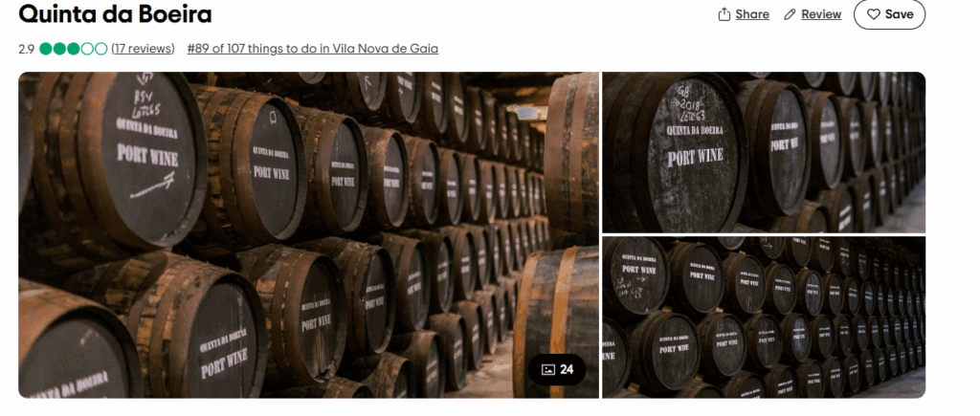
Task: Click the 24 photos count badge
Action: point(557,370)
